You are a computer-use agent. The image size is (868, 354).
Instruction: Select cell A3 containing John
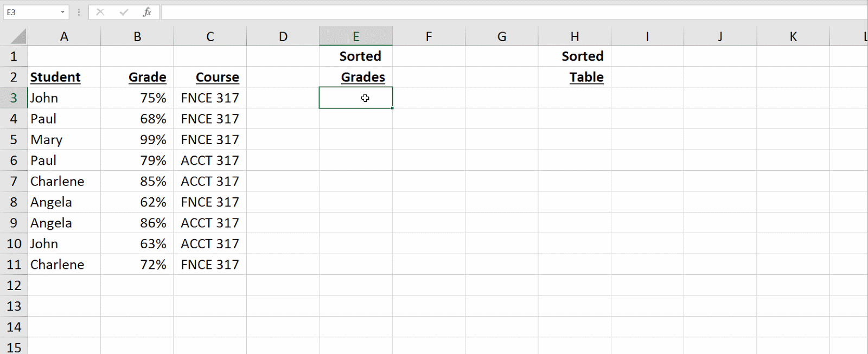(65, 98)
